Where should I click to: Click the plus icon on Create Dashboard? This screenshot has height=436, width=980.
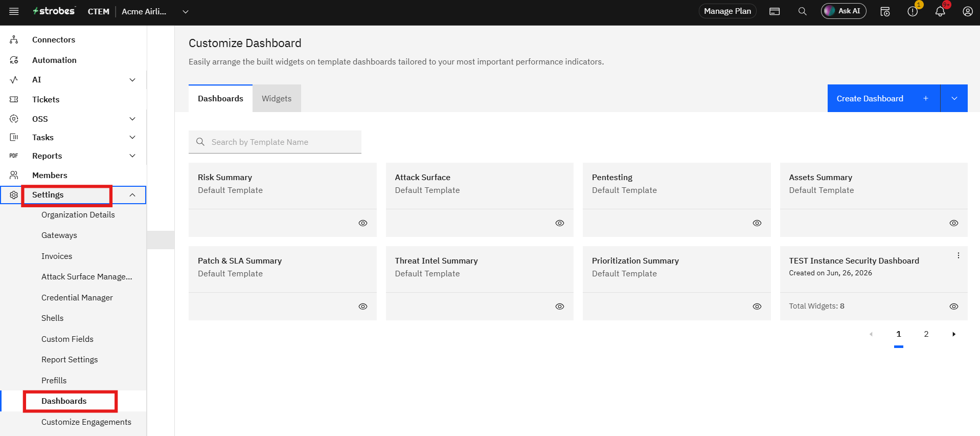926,98
